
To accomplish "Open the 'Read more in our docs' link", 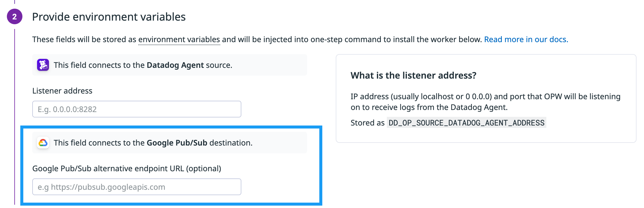I will pos(526,39).
